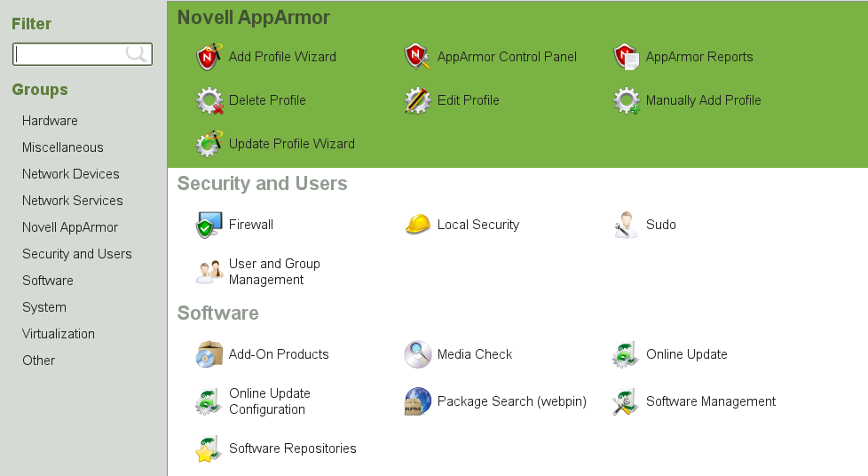Click the Manually Add Profile label
This screenshot has width=868, height=476.
click(x=703, y=100)
